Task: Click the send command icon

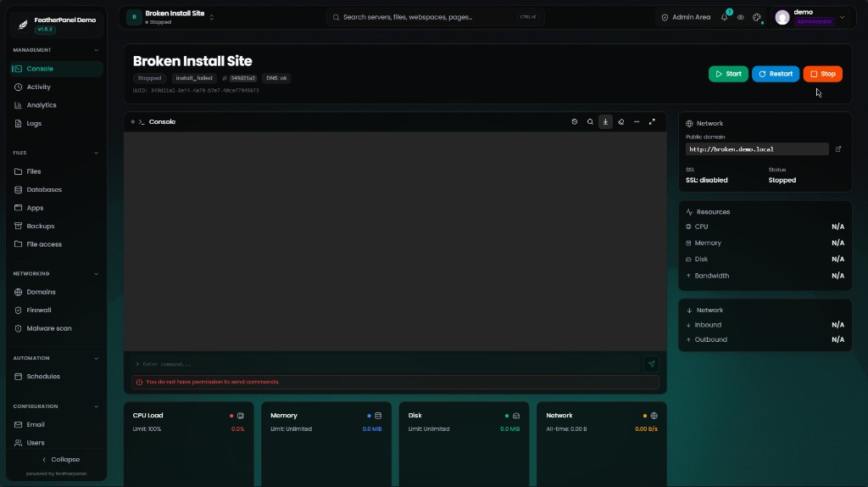Action: (x=652, y=364)
